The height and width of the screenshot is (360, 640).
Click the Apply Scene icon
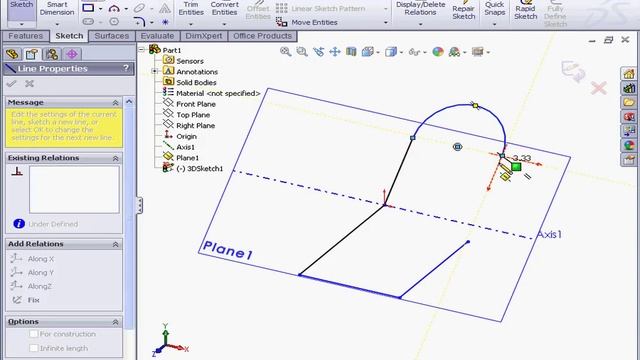[x=454, y=51]
